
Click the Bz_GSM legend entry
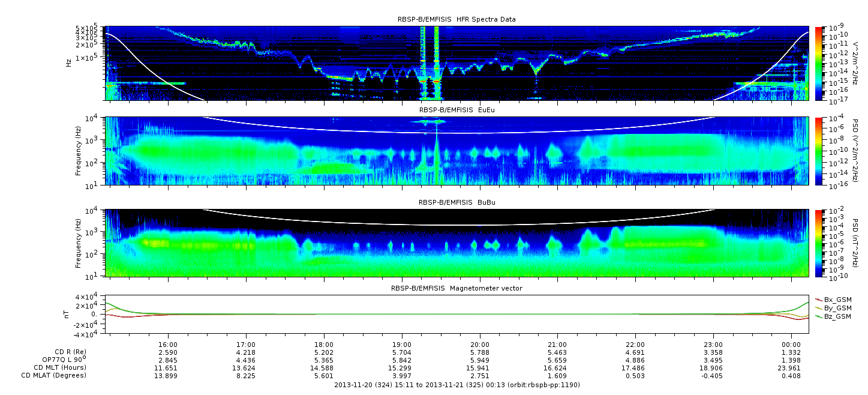tap(837, 316)
